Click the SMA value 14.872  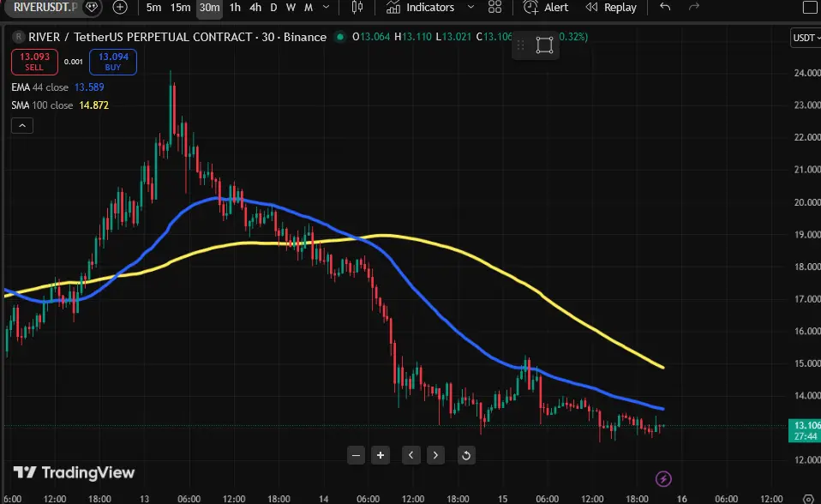click(93, 105)
